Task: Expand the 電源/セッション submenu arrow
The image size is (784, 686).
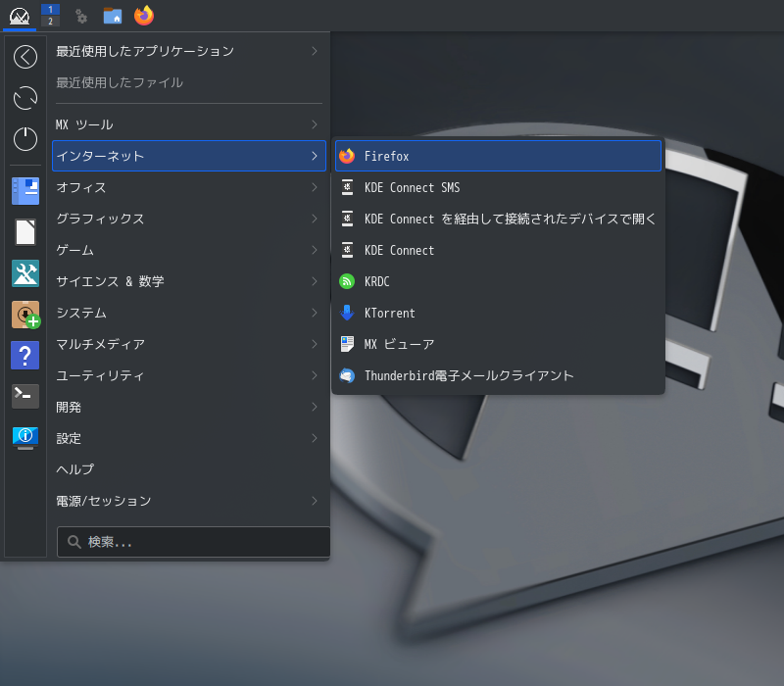Action: click(314, 501)
